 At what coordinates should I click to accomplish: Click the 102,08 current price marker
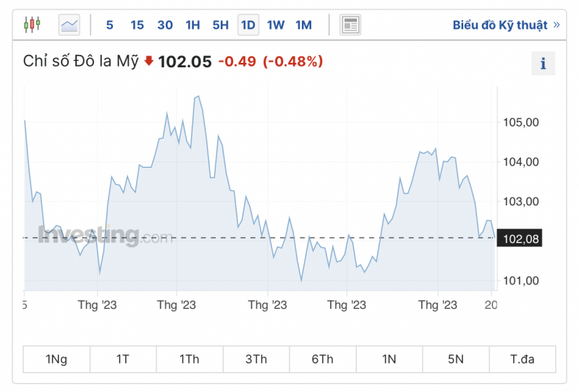520,238
